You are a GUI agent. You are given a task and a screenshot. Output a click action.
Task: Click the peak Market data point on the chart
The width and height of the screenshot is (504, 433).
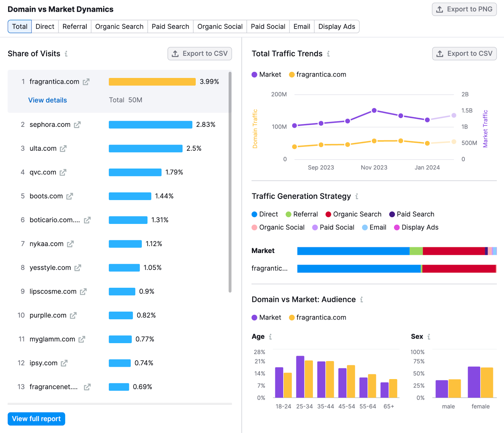(x=374, y=110)
